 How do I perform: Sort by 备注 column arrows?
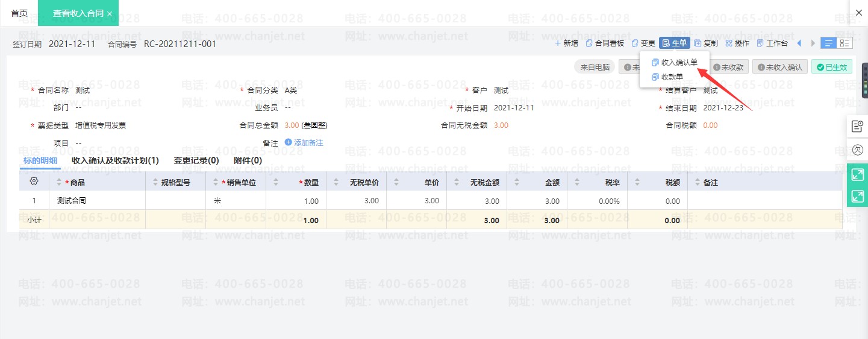(698, 182)
